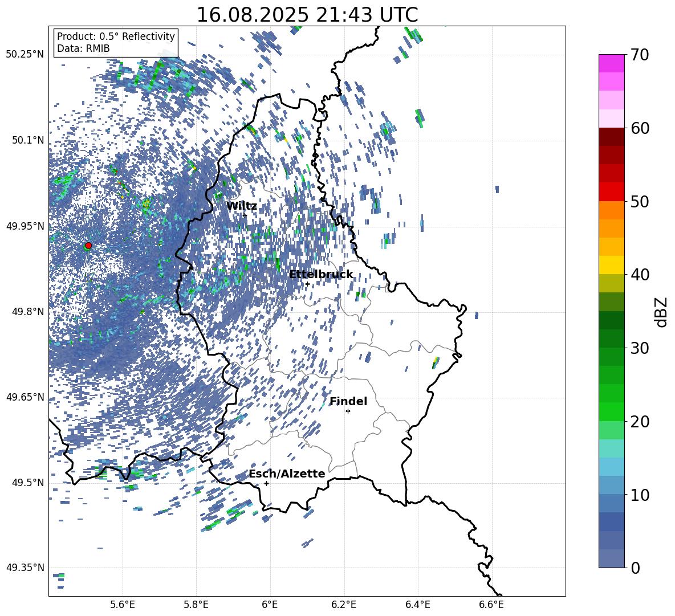The width and height of the screenshot is (675, 616).
Task: Click the 0 tick on the colorbar
Action: click(635, 568)
